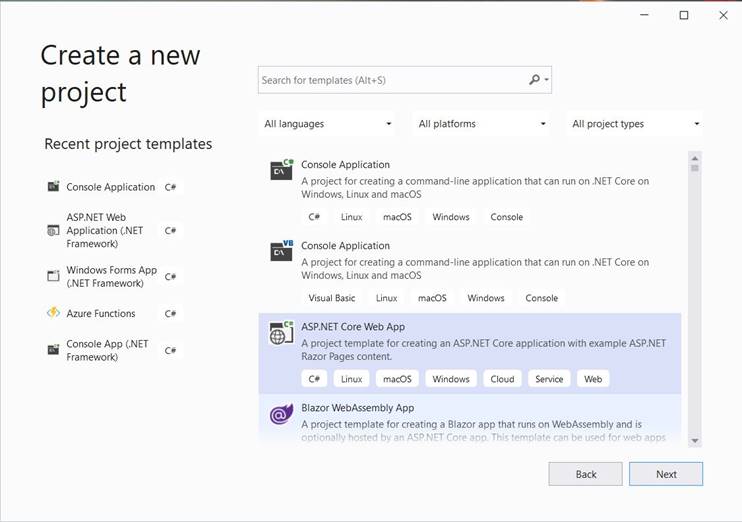This screenshot has height=522, width=742.
Task: Click the recent Windows Forms App icon
Action: (x=53, y=276)
